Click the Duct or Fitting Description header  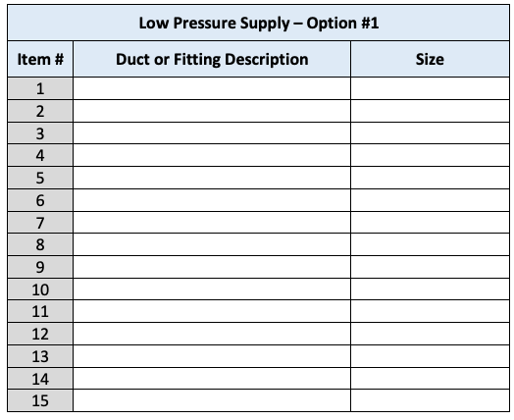pos(212,59)
